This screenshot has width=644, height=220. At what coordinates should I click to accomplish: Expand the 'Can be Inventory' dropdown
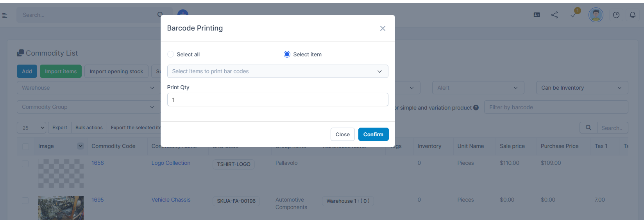click(x=581, y=88)
